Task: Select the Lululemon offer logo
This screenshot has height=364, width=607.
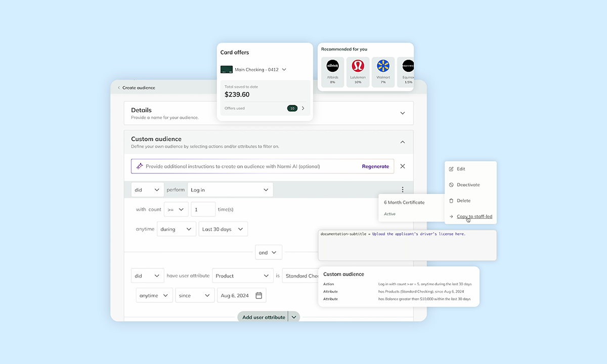Action: pyautogui.click(x=358, y=66)
